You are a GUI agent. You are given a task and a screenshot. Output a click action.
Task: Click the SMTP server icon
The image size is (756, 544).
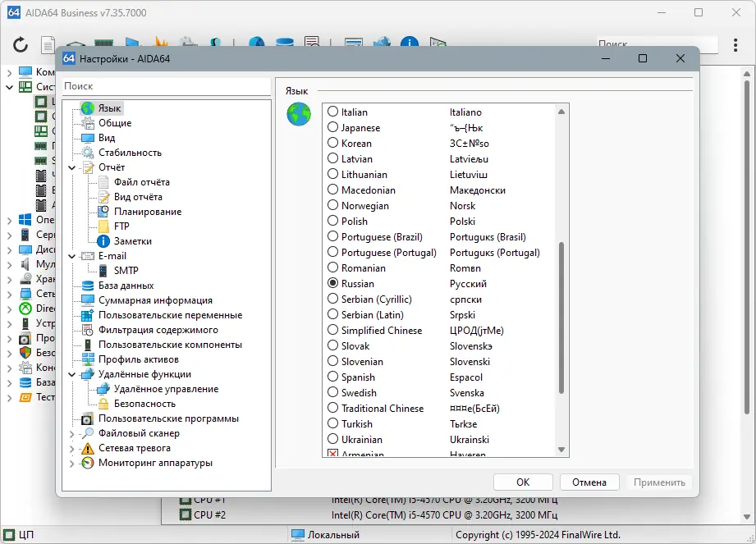pyautogui.click(x=103, y=271)
